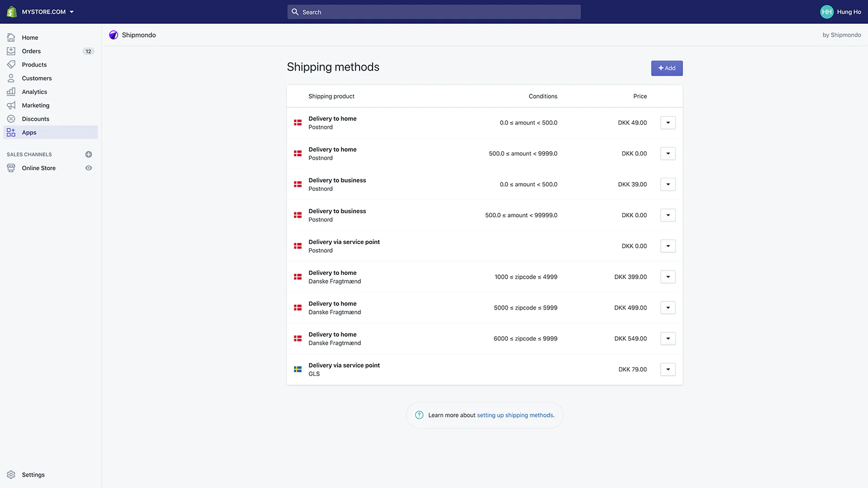Click the Price column header
Viewport: 868px width, 488px height.
[640, 97]
